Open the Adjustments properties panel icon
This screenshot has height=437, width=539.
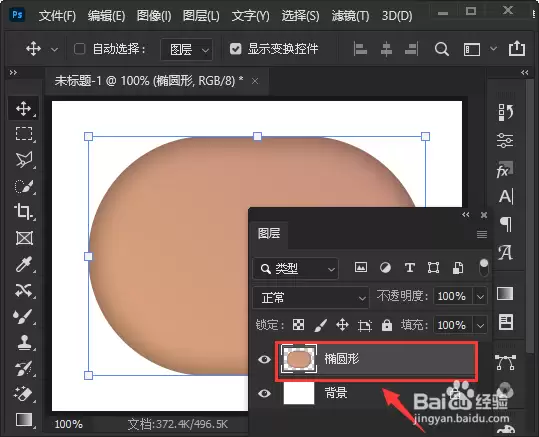(x=505, y=141)
